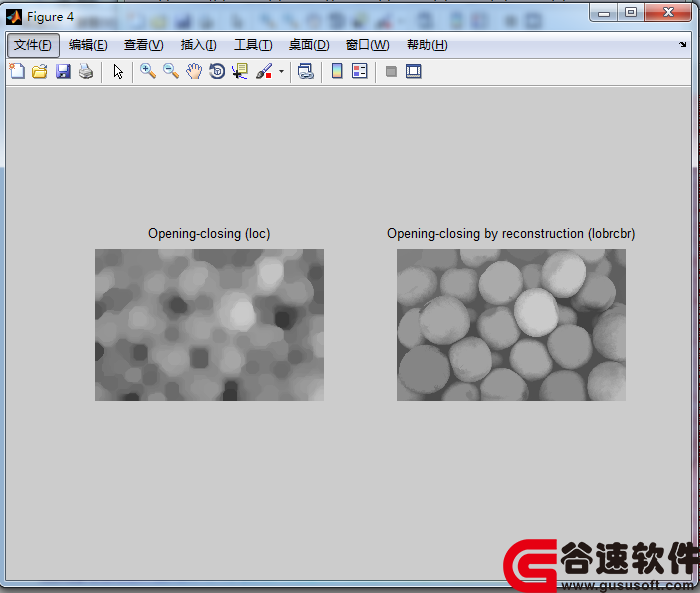Click the 'Opening-closing (Ioc)' title text
Screen dimensions: 700x593
[x=209, y=234]
